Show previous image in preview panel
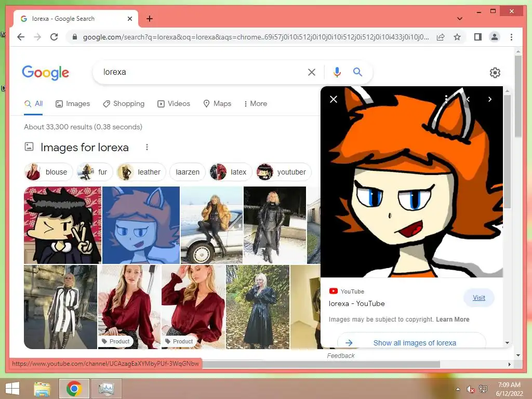 point(468,99)
